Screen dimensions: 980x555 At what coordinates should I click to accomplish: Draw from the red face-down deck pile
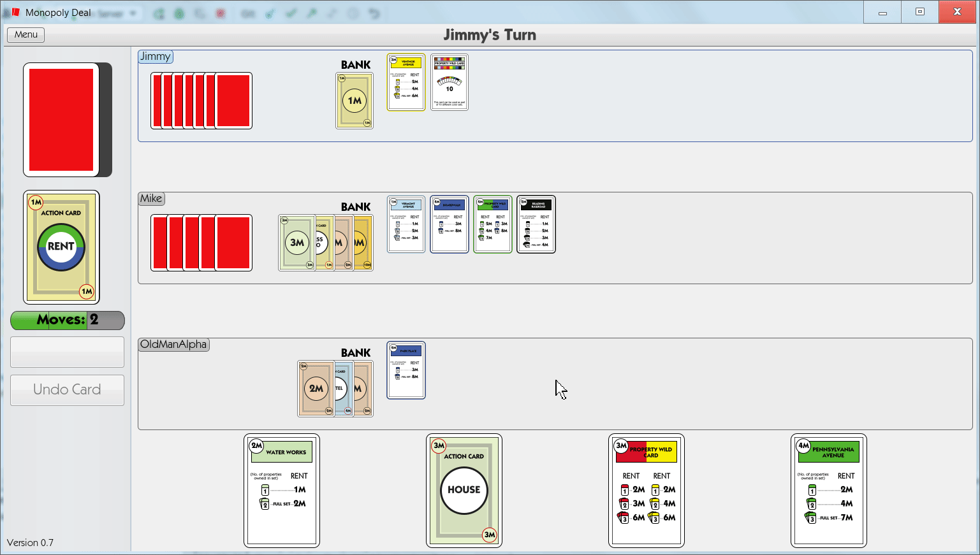[x=62, y=120]
